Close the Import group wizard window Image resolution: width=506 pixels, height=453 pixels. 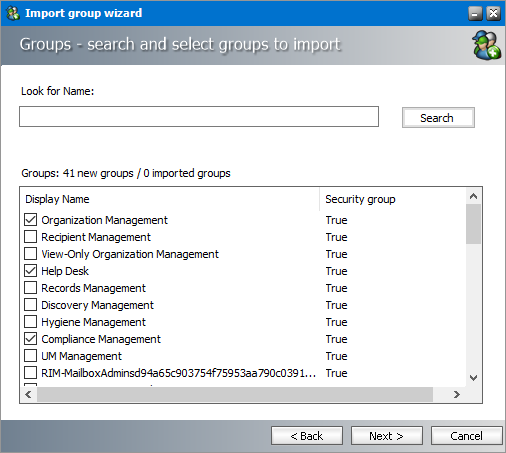pos(493,14)
